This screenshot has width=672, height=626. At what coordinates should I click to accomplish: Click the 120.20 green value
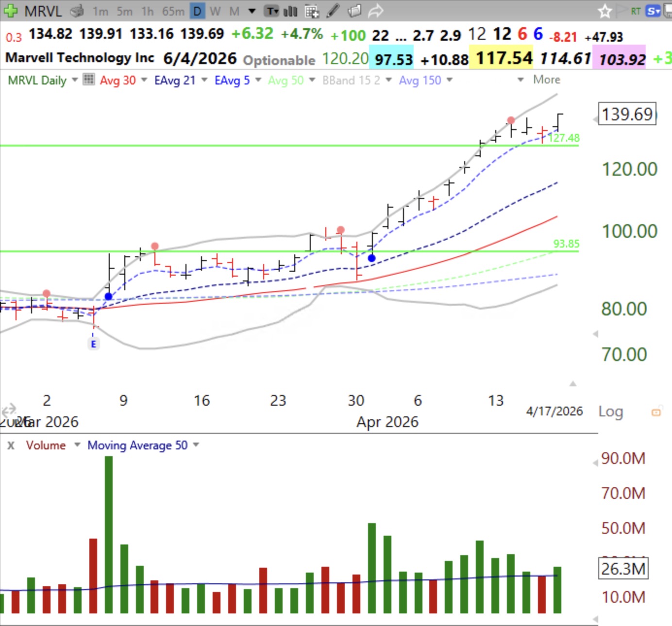(x=345, y=59)
